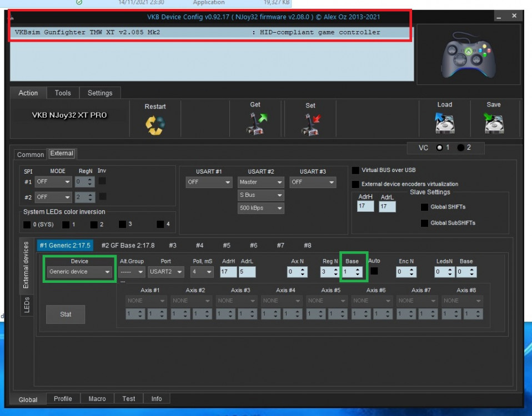Image resolution: width=532 pixels, height=416 pixels.
Task: Select VC radio button 2
Action: click(x=462, y=148)
